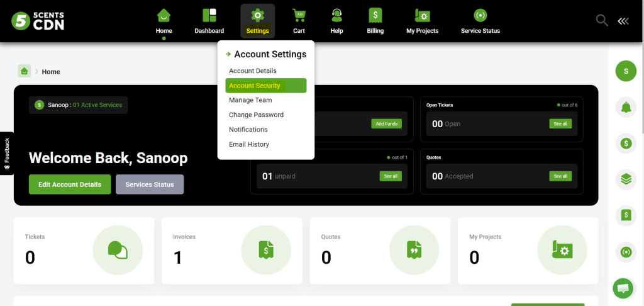The width and height of the screenshot is (644, 306).
Task: Click the Invoices card label
Action: tap(184, 237)
